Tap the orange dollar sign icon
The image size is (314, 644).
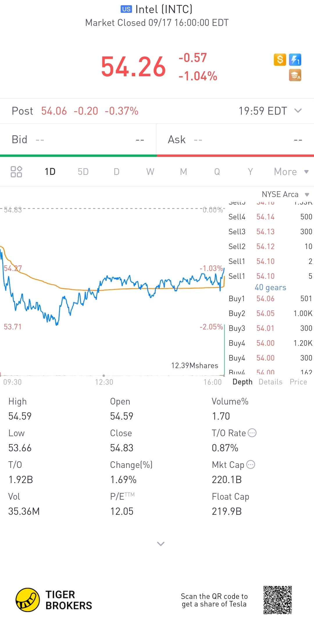click(280, 60)
